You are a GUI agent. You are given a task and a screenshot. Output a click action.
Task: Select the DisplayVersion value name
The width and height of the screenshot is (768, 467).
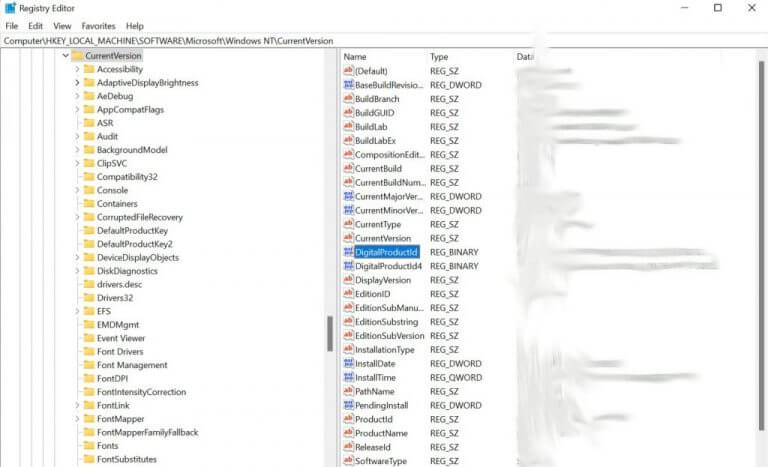point(383,280)
